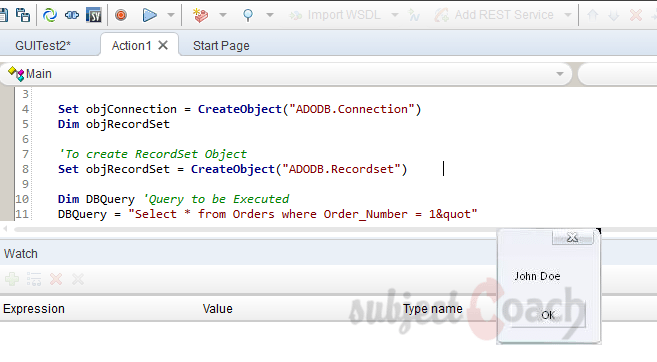This screenshot has height=362, width=657.
Task: Click the Watch panel title
Action: click(x=21, y=253)
